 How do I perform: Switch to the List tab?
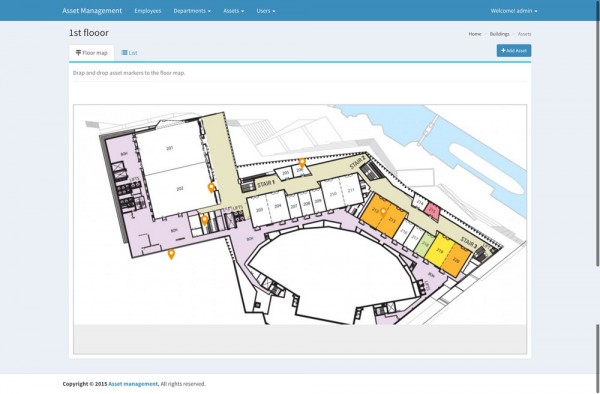tap(129, 53)
